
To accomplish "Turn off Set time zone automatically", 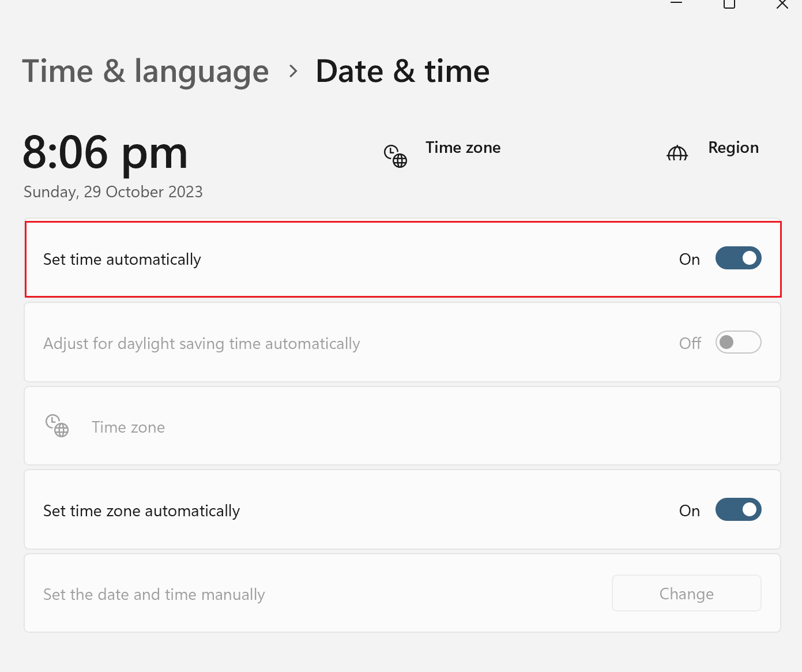I will point(738,509).
